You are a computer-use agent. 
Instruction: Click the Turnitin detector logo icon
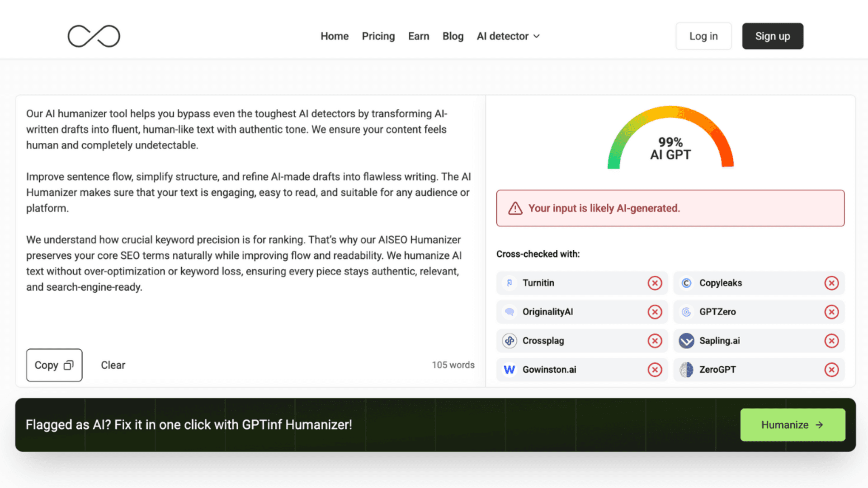coord(509,283)
